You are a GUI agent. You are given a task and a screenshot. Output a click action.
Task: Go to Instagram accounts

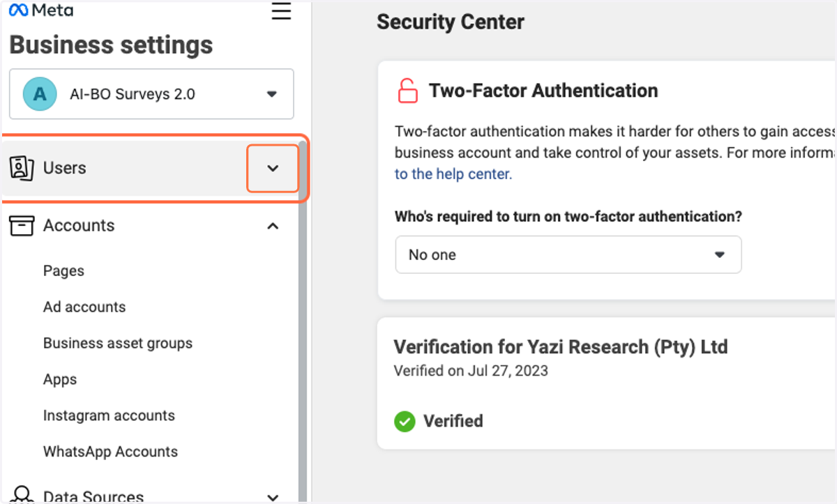(x=109, y=415)
